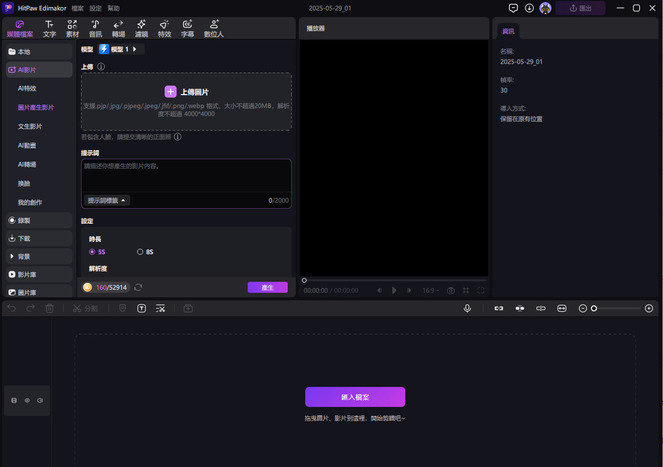
Task: Click the 匯入檔案 import file button
Action: pyautogui.click(x=355, y=397)
